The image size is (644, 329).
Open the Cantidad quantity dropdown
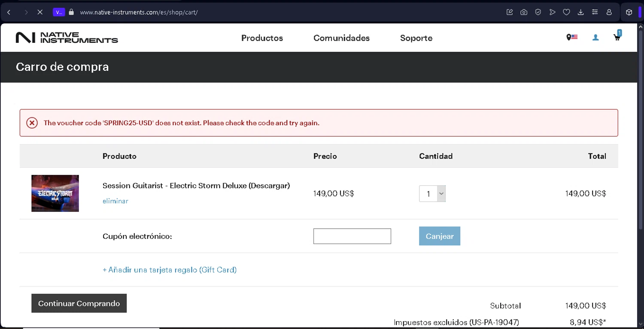pyautogui.click(x=432, y=193)
